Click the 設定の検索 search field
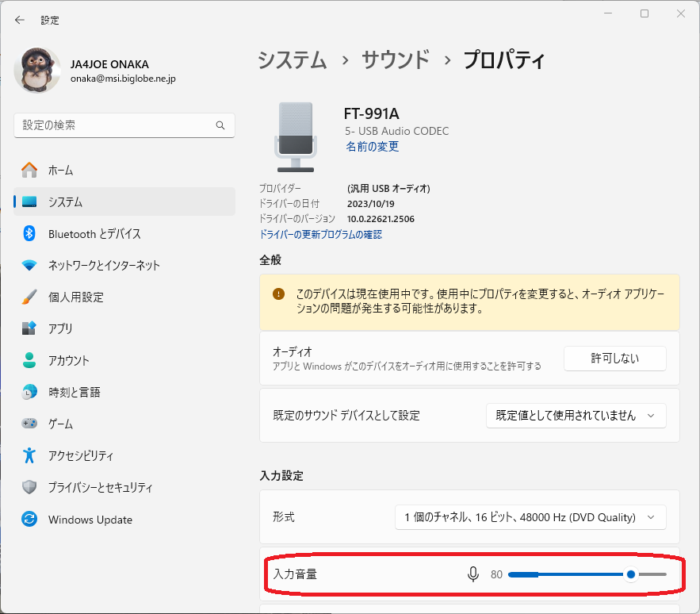 [124, 125]
